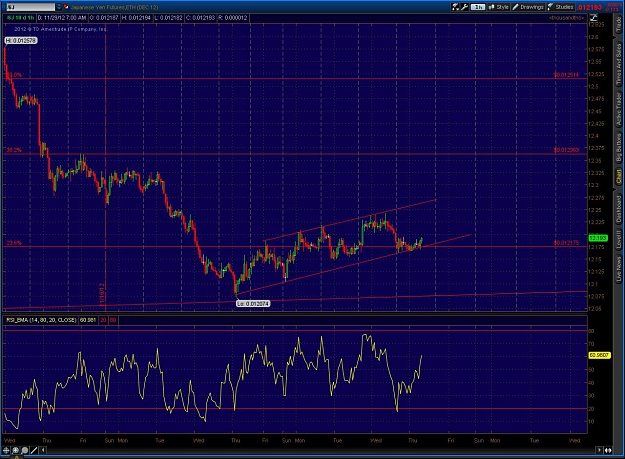The width and height of the screenshot is (625, 459).
Task: Expand the symbol selector dropdown arrow
Action: (59, 7)
